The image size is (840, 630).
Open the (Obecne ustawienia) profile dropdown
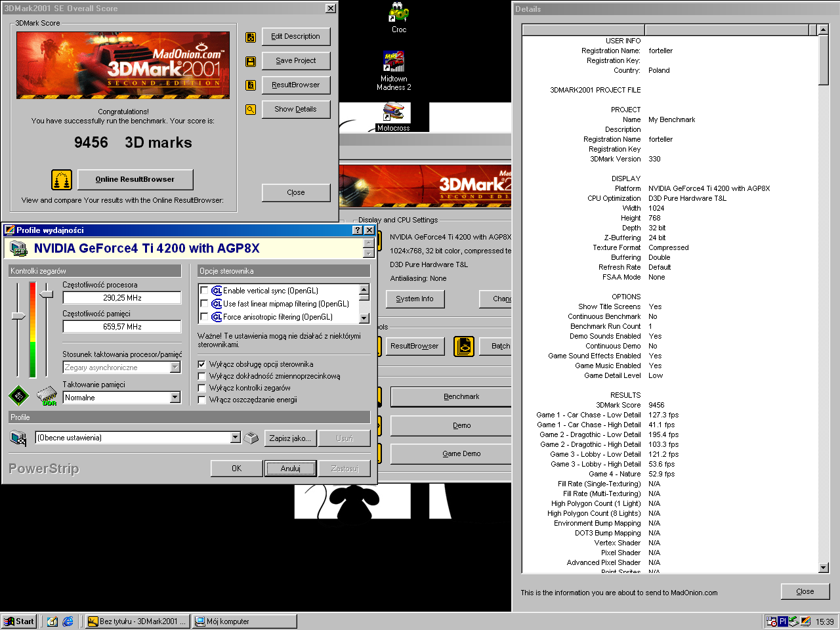pos(236,438)
